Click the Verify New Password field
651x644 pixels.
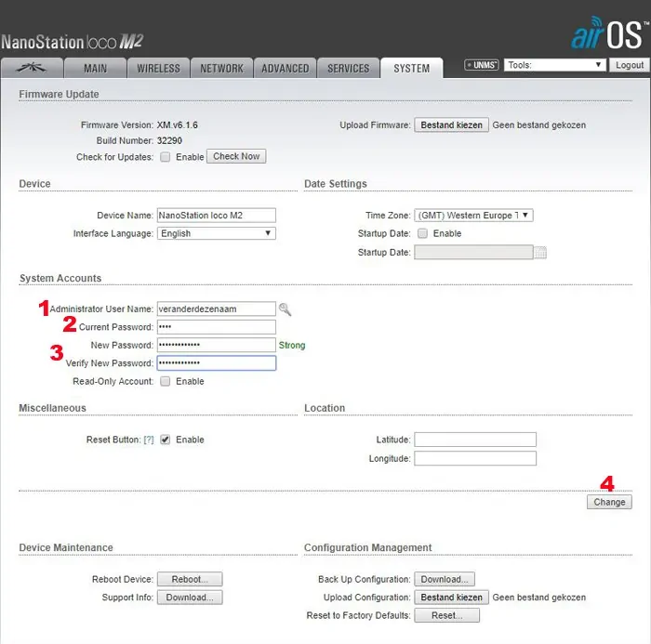[x=217, y=363]
